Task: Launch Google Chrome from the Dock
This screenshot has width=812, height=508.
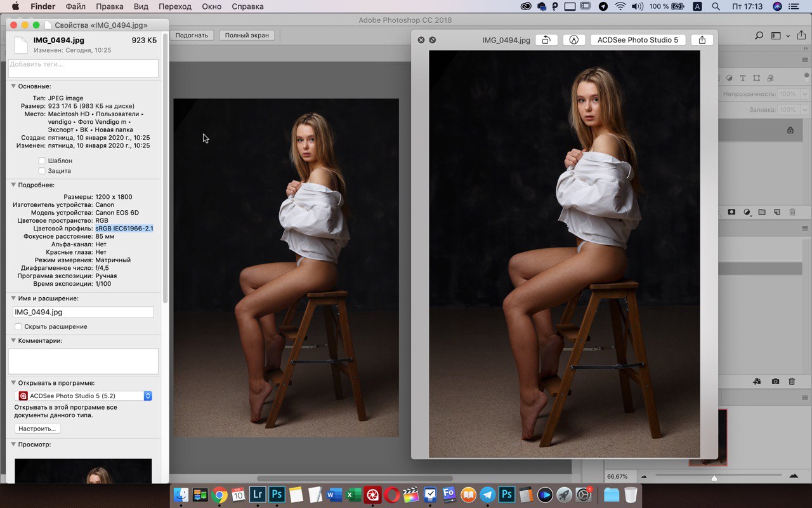Action: pyautogui.click(x=219, y=495)
